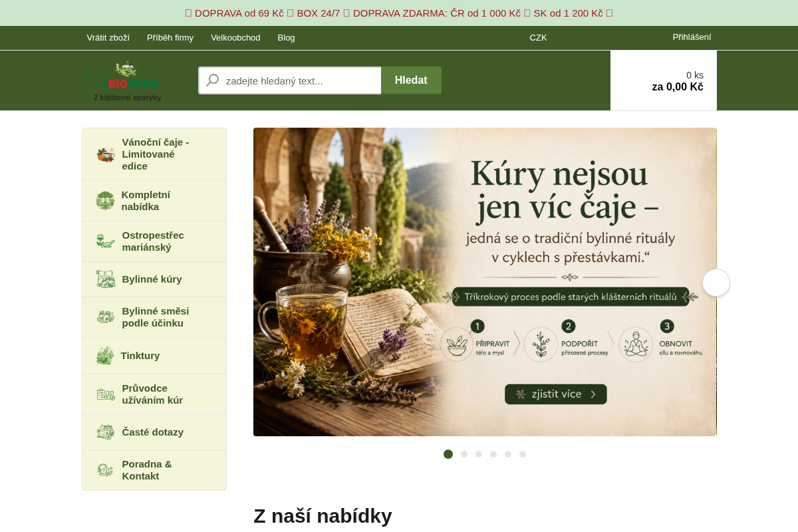Show the fourth carousel slide dot
This screenshot has width=798, height=532.
pyautogui.click(x=493, y=454)
